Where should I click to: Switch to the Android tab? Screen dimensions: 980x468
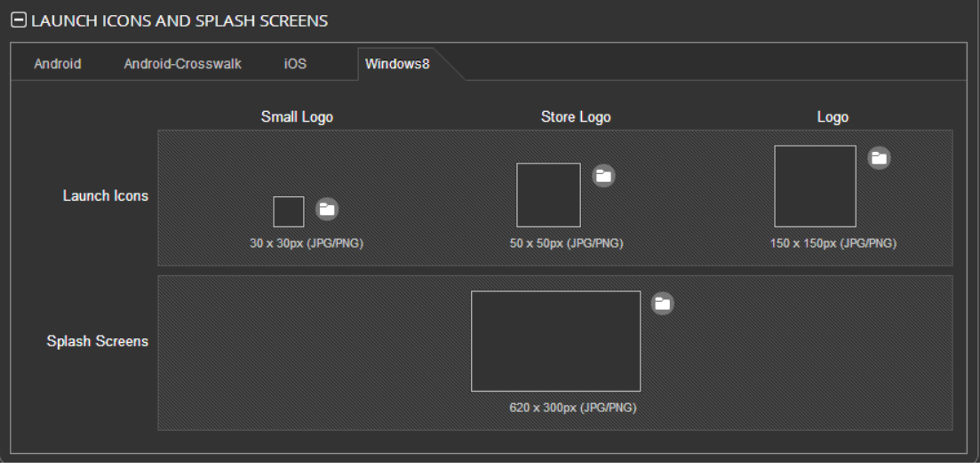click(x=58, y=64)
